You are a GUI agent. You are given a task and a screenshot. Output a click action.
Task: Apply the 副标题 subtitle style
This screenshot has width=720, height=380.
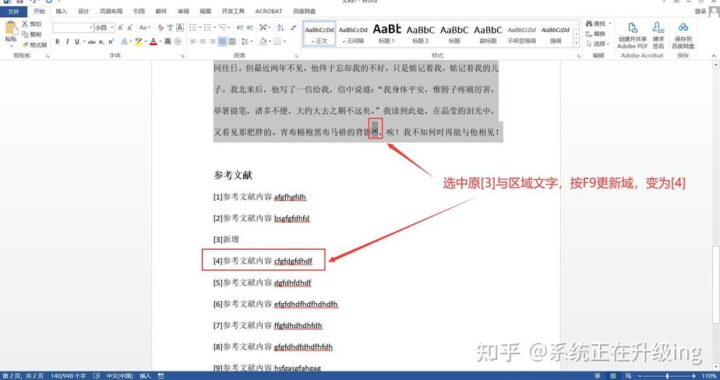pyautogui.click(x=488, y=34)
